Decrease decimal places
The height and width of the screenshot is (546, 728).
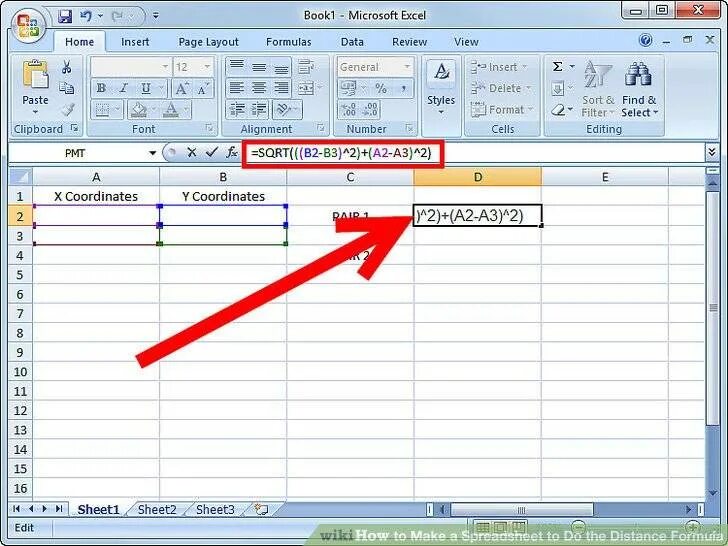tap(371, 110)
